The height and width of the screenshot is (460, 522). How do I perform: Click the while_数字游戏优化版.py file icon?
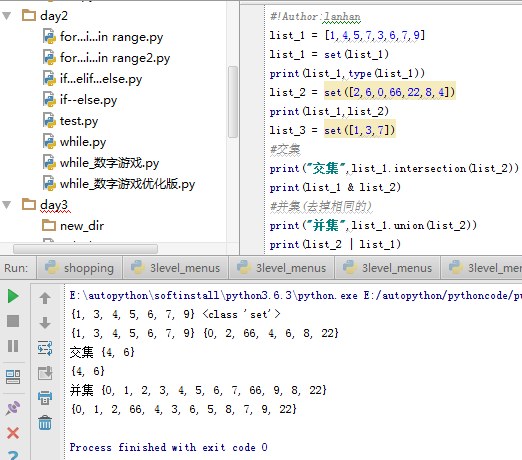coord(49,183)
